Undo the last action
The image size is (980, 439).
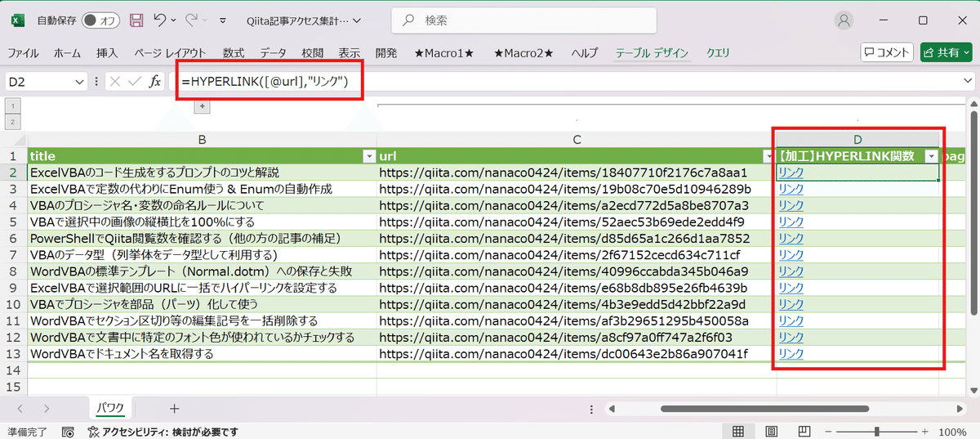coord(160,20)
